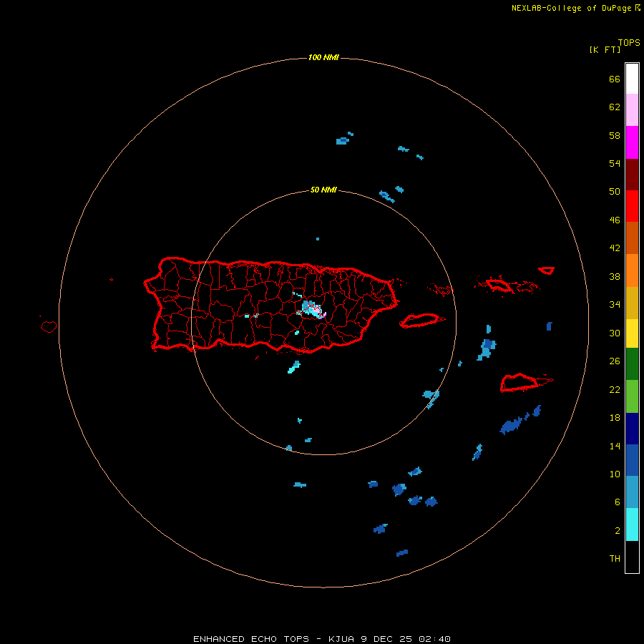The image size is (644, 644).
Task: Choose the yellow legend swatch
Action: tap(632, 333)
